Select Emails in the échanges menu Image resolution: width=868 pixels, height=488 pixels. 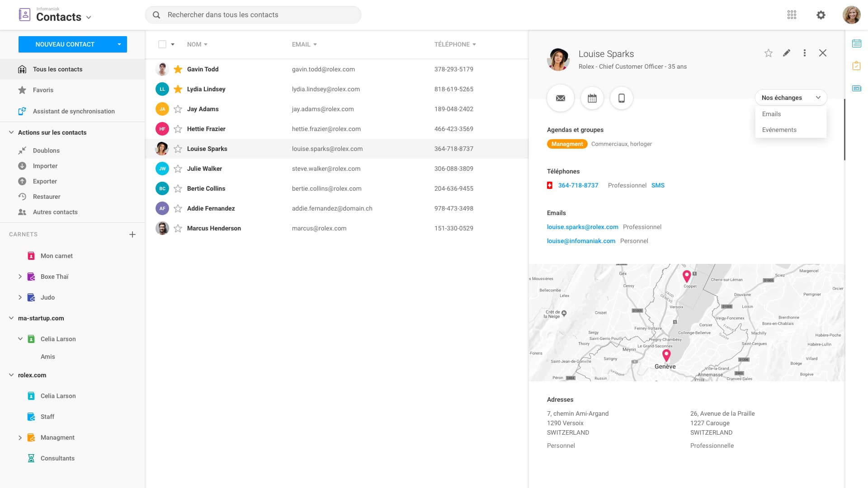tap(771, 114)
